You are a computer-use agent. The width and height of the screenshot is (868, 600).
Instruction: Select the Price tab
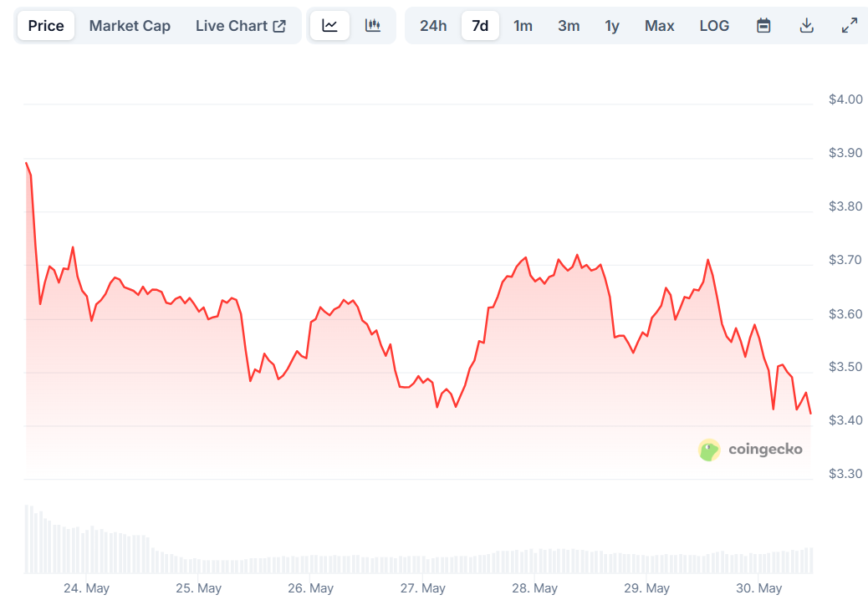tap(46, 25)
